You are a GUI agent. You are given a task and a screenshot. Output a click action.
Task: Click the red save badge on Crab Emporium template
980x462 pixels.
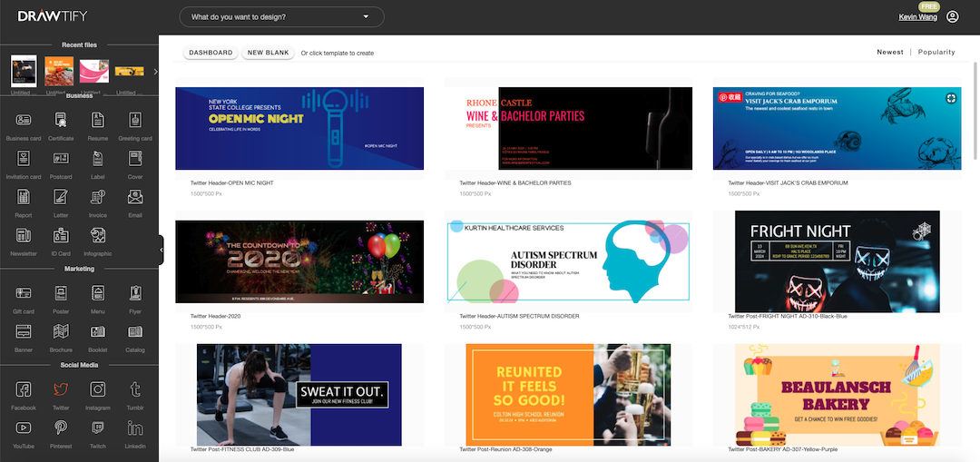(x=729, y=97)
